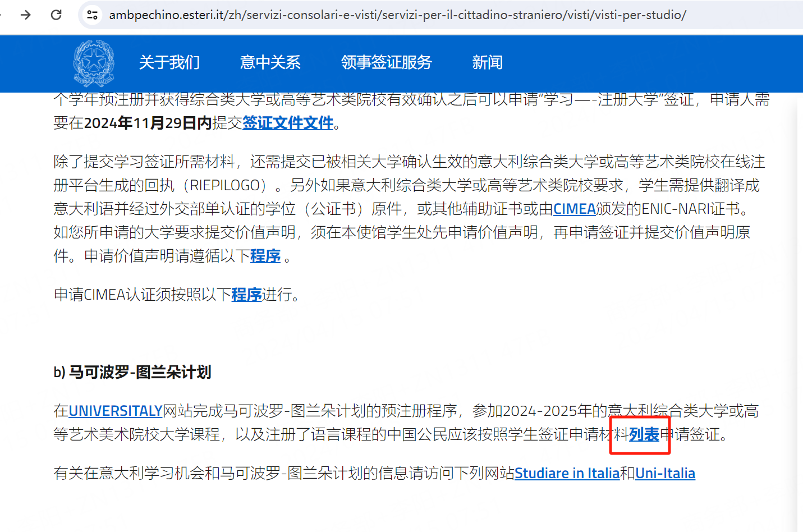This screenshot has width=803, height=532.
Task: Go to the 新闻 section
Action: [487, 62]
